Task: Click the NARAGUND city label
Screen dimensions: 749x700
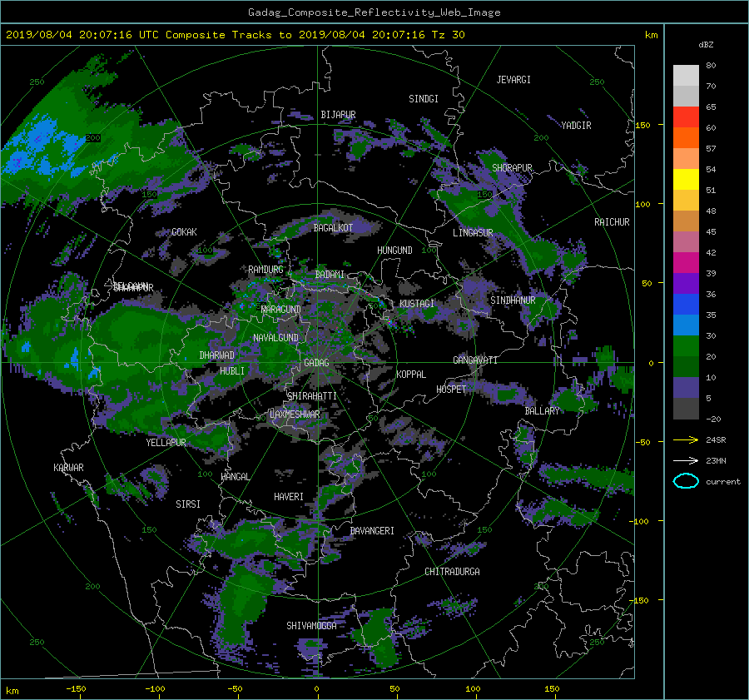Action: pyautogui.click(x=281, y=310)
